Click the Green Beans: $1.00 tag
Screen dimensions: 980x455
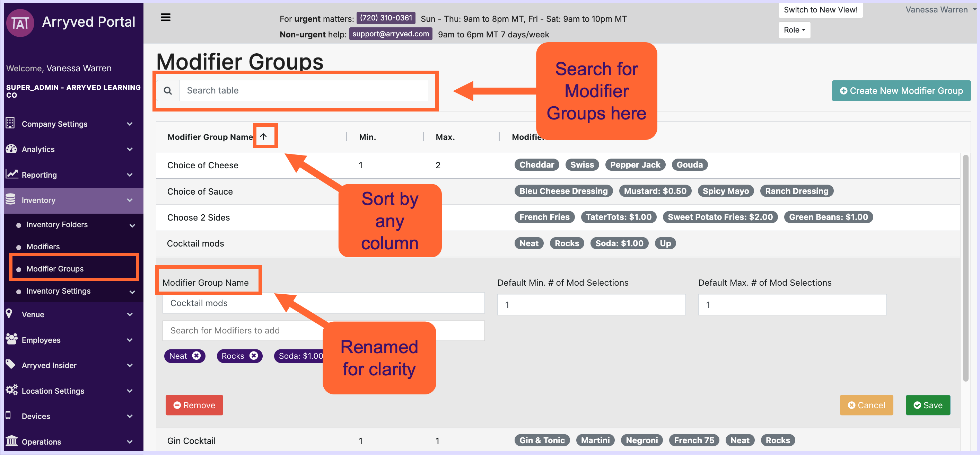pyautogui.click(x=828, y=217)
